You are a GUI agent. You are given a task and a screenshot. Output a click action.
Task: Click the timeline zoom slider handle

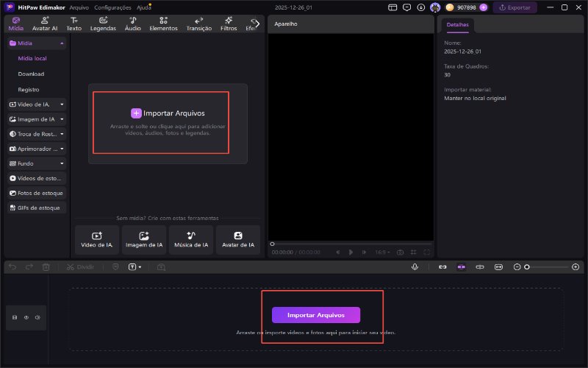[x=526, y=266]
